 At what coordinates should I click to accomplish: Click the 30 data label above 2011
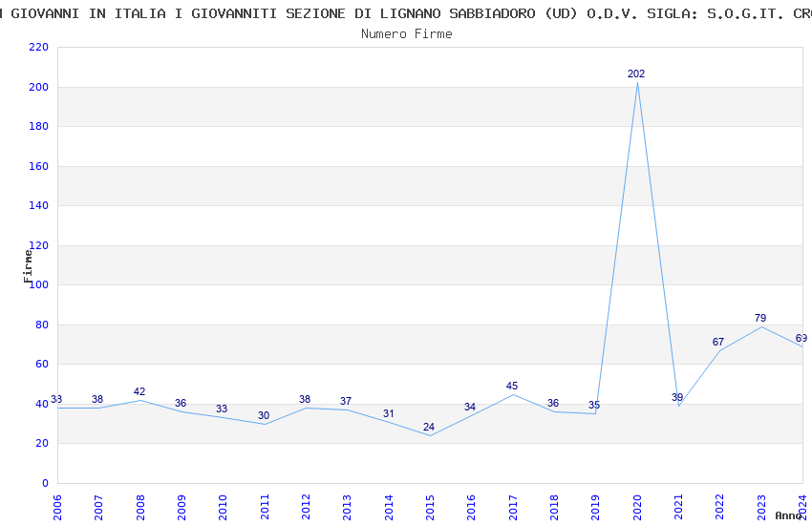coord(264,415)
